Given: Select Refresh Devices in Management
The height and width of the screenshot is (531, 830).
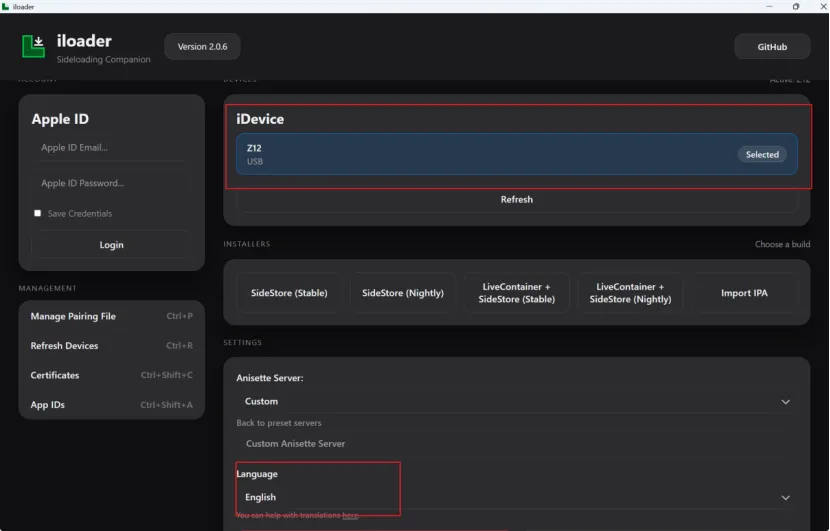Looking at the screenshot, I should point(111,346).
